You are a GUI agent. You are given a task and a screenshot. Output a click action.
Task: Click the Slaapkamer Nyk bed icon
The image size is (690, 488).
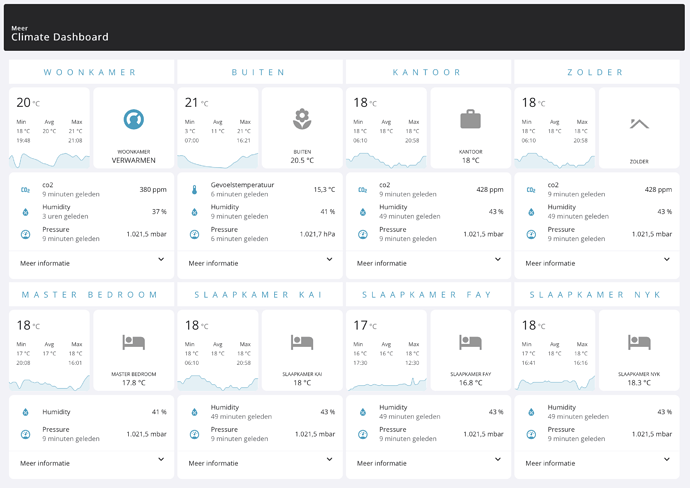[x=639, y=342]
